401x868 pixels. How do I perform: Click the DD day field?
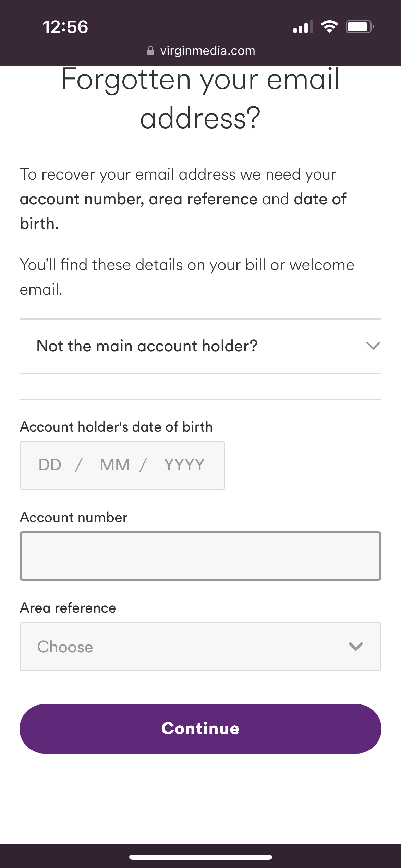point(50,465)
